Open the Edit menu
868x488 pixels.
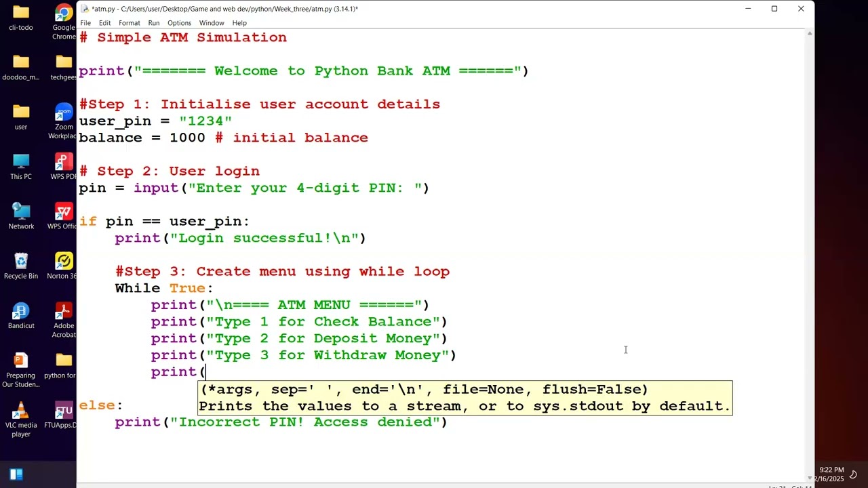104,23
